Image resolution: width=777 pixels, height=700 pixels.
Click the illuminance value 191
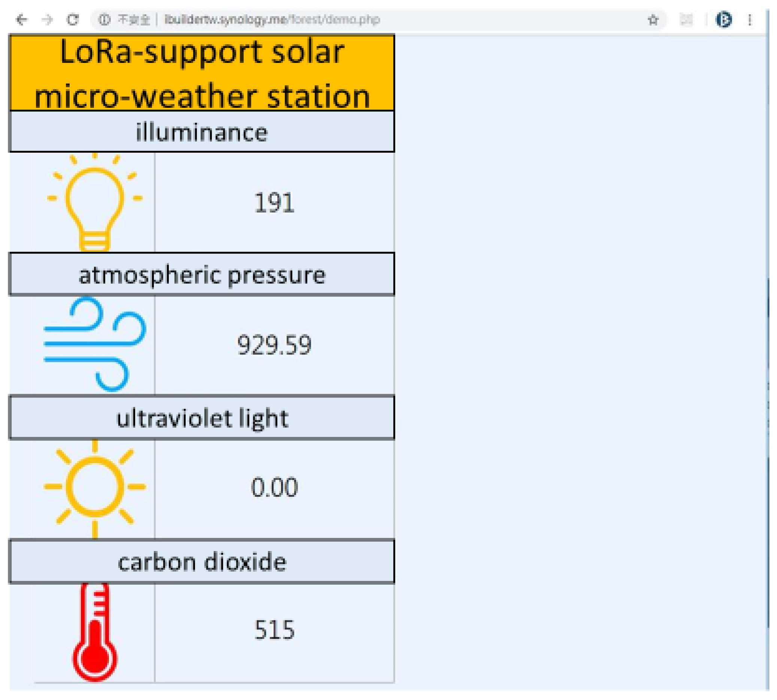tap(274, 203)
